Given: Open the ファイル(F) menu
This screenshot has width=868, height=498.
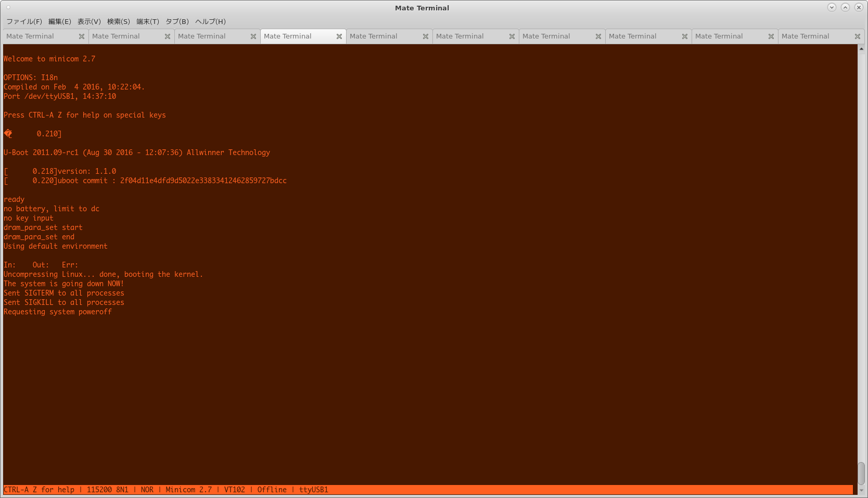Looking at the screenshot, I should pos(24,21).
